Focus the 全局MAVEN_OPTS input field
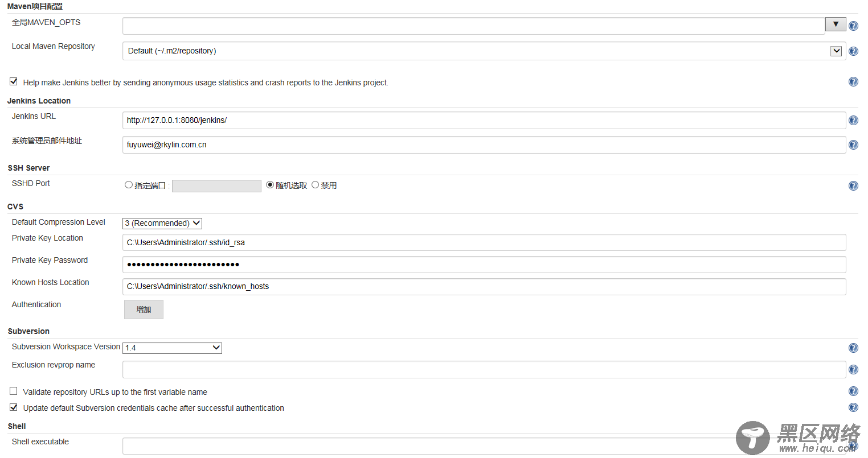Viewport: 868px width, 458px height. click(x=474, y=26)
